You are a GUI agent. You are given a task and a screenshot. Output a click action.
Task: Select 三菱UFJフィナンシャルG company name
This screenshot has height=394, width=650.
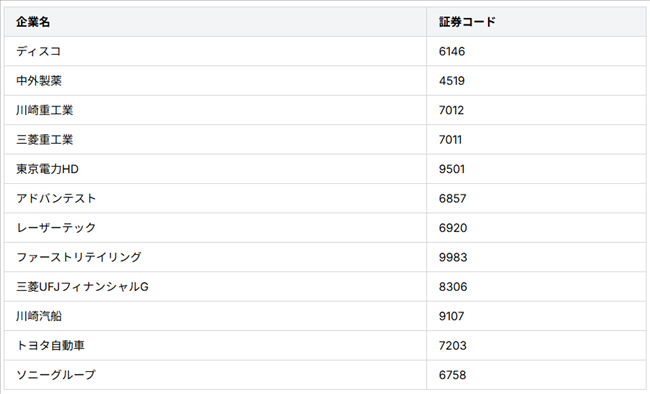[x=82, y=287]
